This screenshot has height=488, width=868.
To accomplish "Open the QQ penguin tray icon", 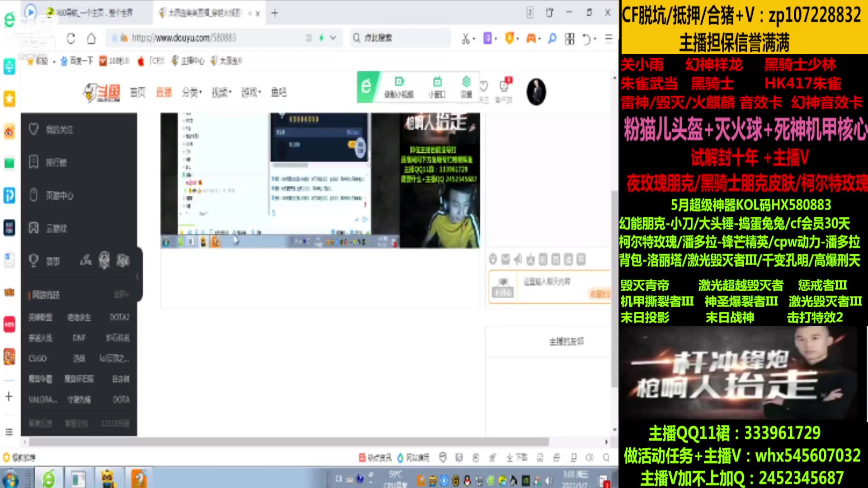I will click(x=467, y=480).
